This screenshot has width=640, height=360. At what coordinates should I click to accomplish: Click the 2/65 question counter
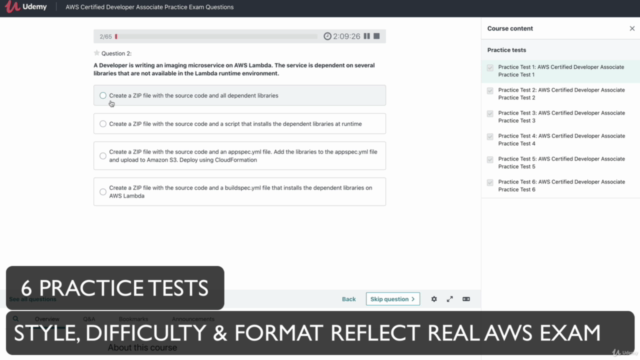[105, 37]
